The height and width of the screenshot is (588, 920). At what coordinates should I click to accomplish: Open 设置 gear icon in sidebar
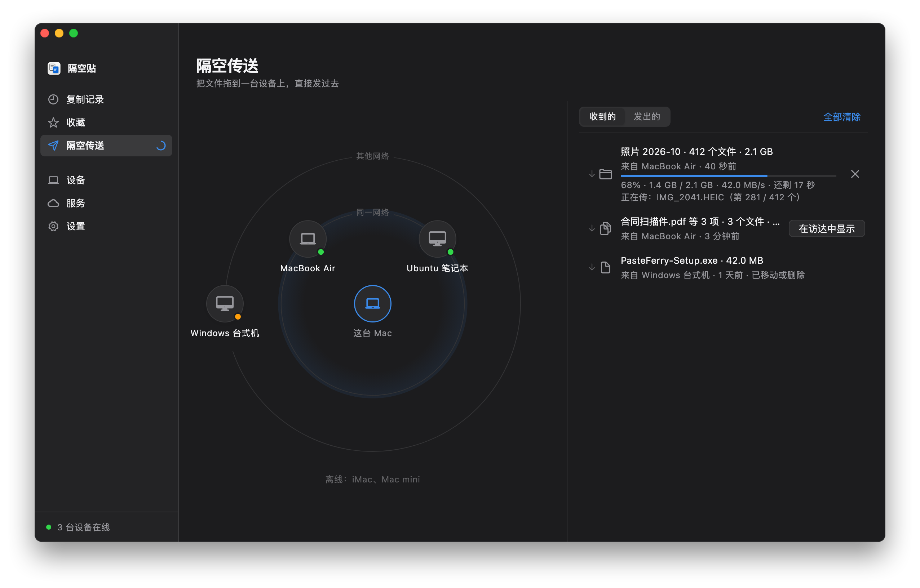(x=53, y=226)
